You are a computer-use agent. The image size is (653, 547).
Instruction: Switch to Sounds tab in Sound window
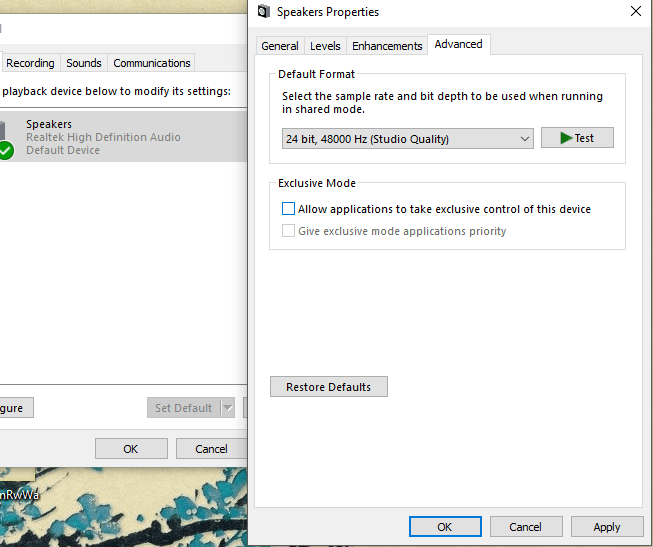pos(84,63)
